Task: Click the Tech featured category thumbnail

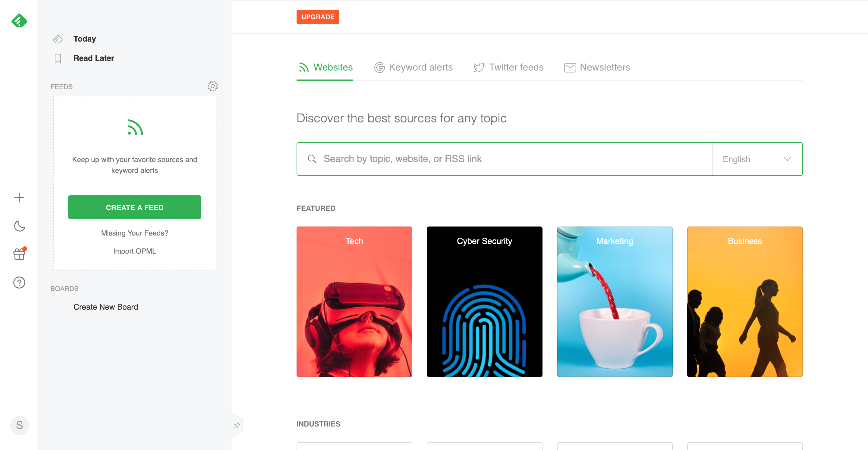Action: coord(354,301)
